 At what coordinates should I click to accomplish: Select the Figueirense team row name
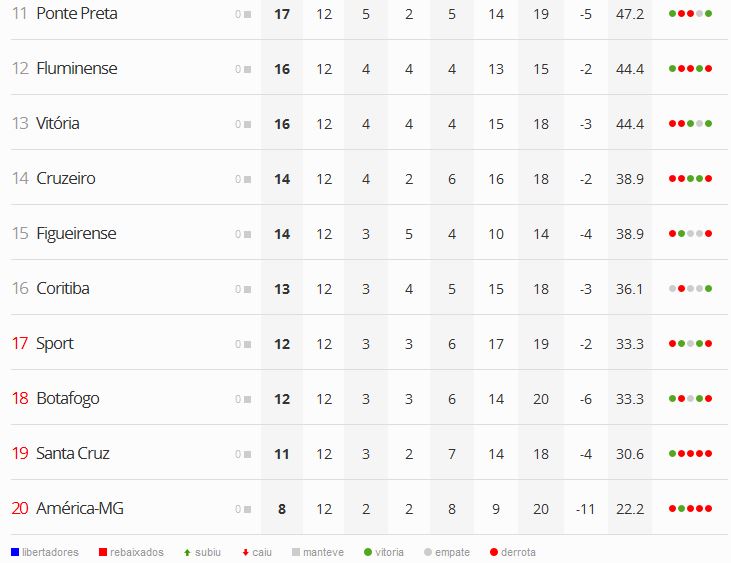(76, 233)
